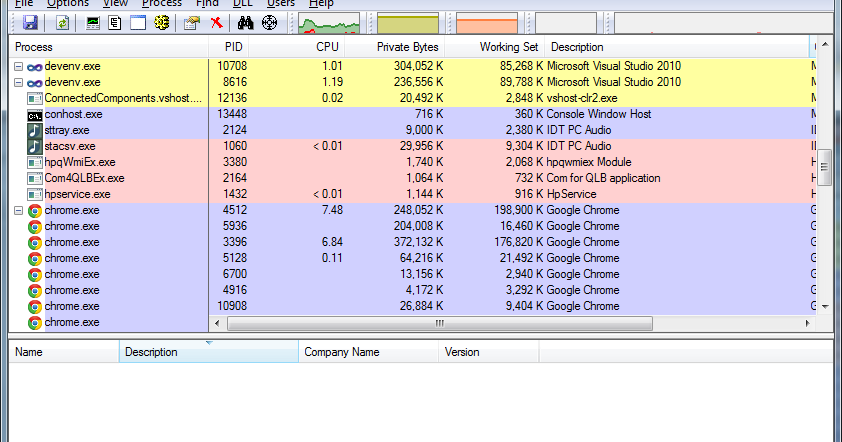Viewport: 842px width, 442px height.
Task: Click the Chrome icon for PID 5128
Action: point(35,259)
